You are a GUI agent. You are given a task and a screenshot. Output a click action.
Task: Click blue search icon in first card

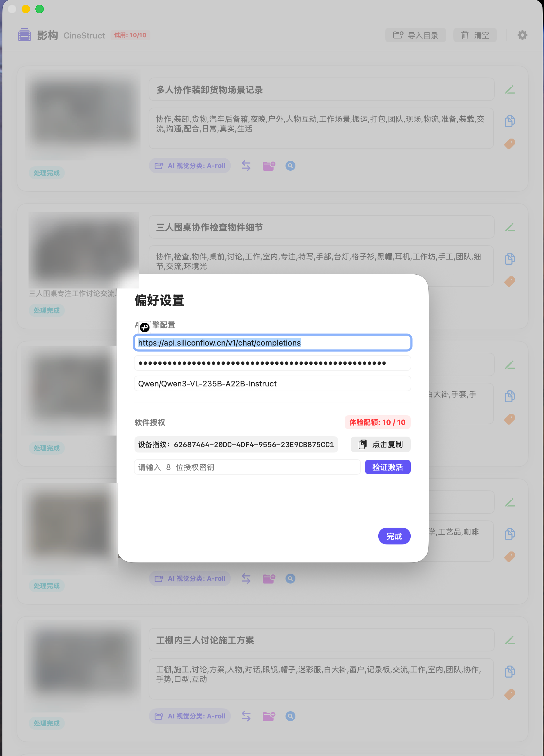(290, 166)
